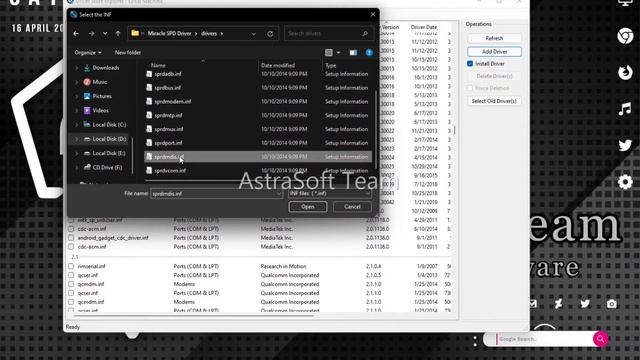Image resolution: width=640 pixels, height=360 pixels.
Task: Open the monitor icon on desktop sidebar
Action: coord(625,3)
